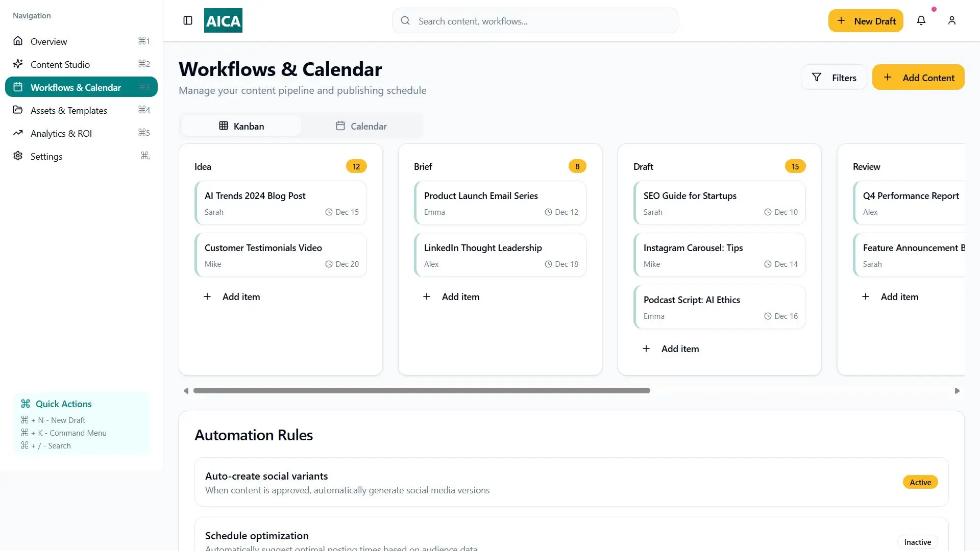Viewport: 980px width, 551px height.
Task: Toggle Active badge on Auto-create social variants
Action: click(x=920, y=482)
